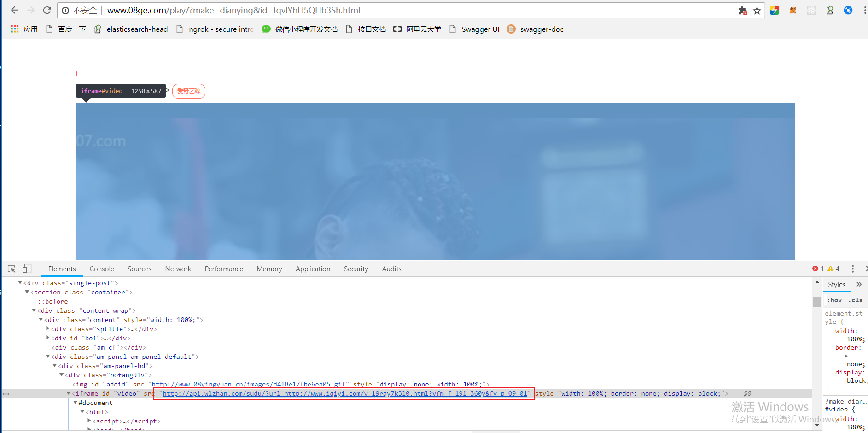Select the div class am-cf row
The image size is (868, 433).
99,347
